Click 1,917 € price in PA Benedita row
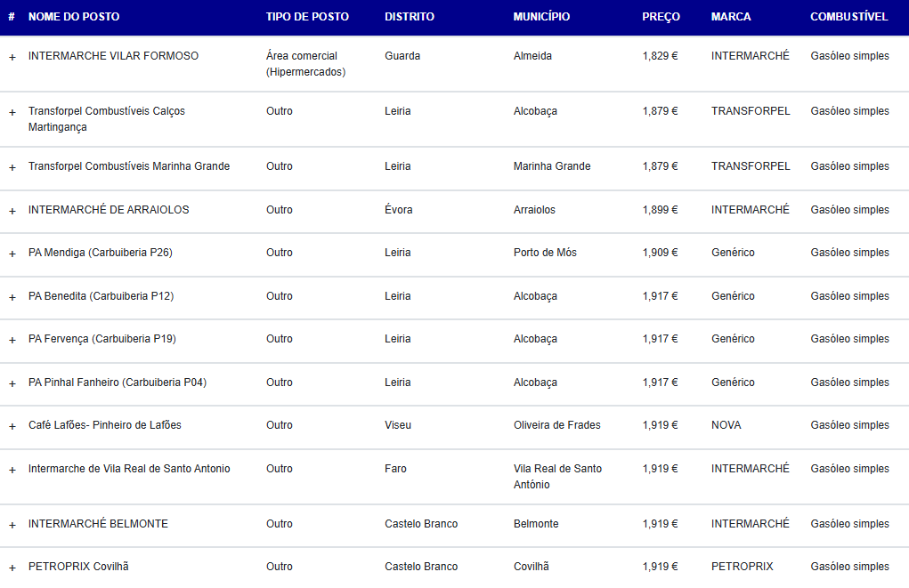Screen dimensions: 909x588 (x=660, y=296)
